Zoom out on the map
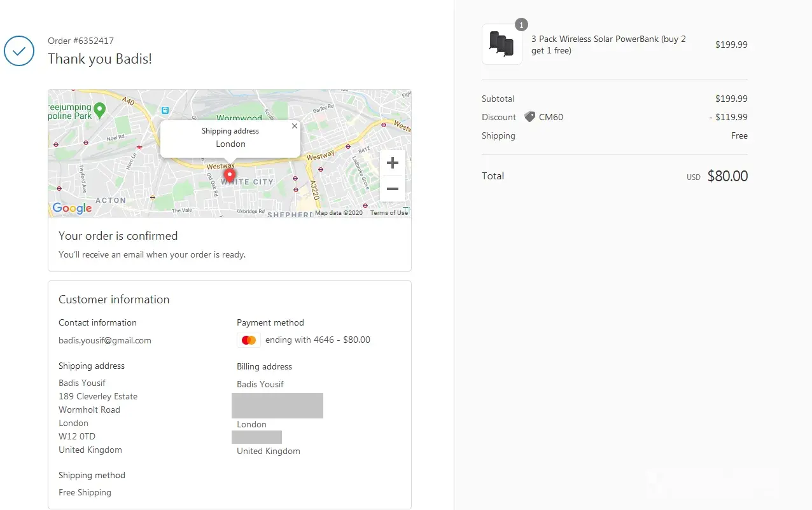 pyautogui.click(x=392, y=189)
